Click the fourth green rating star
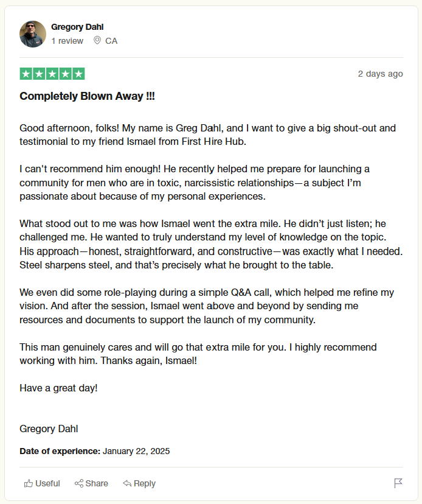 (x=65, y=74)
